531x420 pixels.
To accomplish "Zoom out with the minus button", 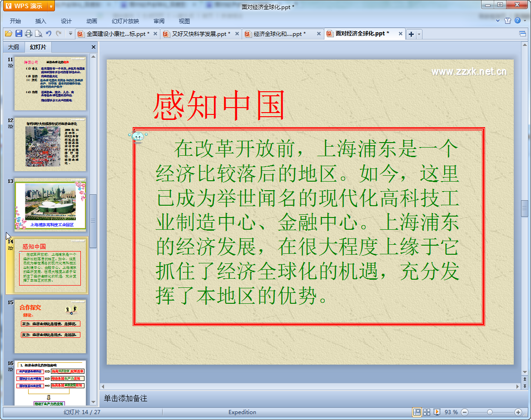I will (465, 412).
